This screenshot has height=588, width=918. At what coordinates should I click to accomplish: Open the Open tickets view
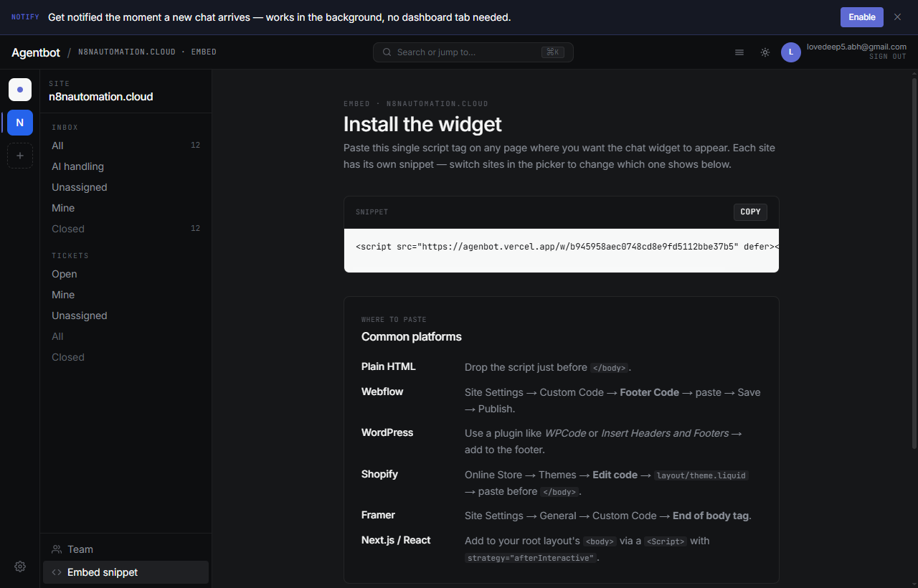[x=126, y=274]
